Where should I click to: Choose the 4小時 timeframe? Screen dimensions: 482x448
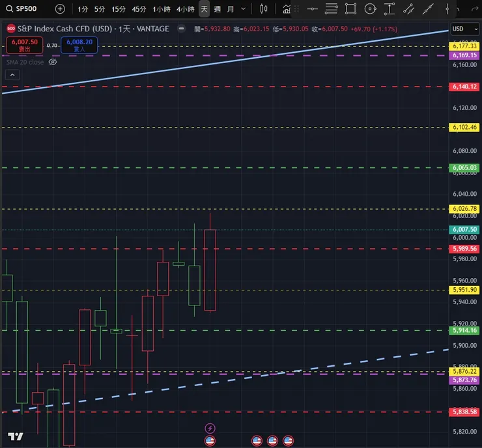click(x=186, y=9)
